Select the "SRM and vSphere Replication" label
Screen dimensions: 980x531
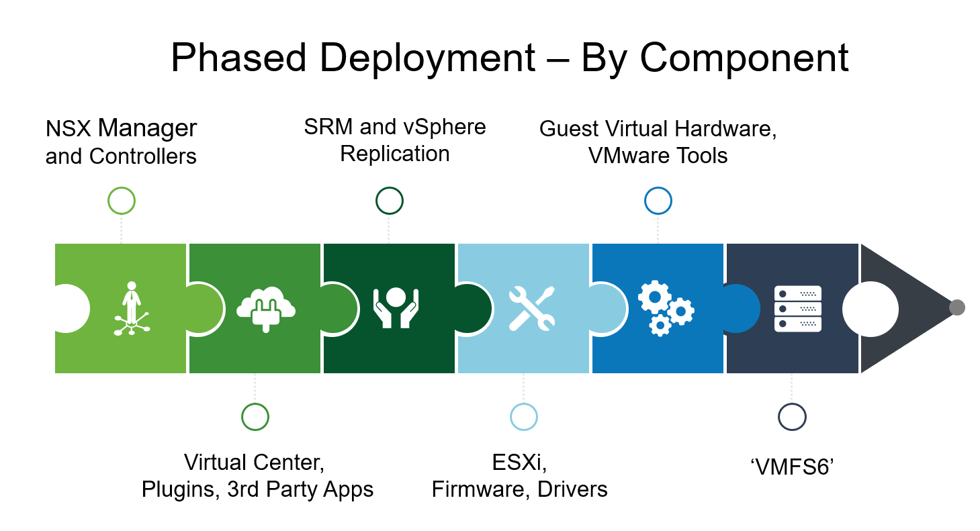coord(395,140)
